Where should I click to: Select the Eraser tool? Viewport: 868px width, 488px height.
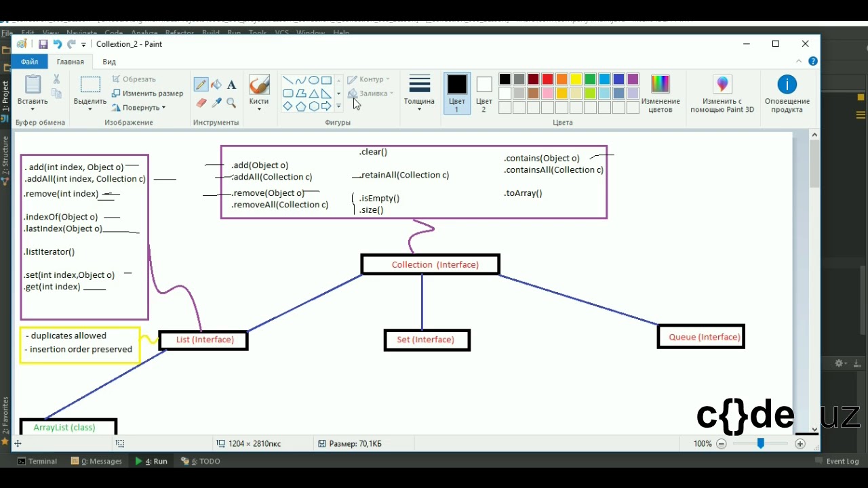(x=201, y=103)
